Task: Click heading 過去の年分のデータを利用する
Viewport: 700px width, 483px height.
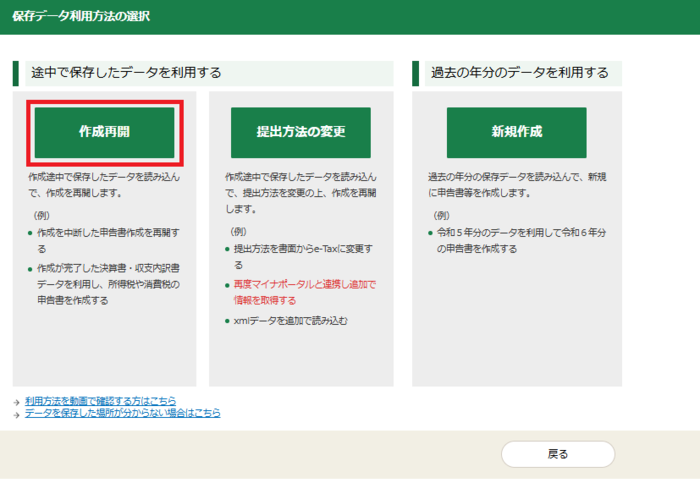Action: [x=520, y=73]
